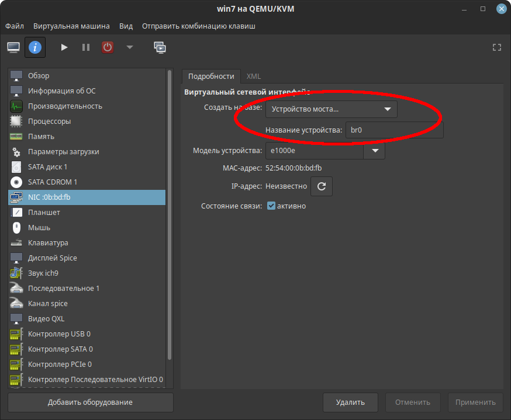Open Параметры загрузки gears icon

point(16,152)
